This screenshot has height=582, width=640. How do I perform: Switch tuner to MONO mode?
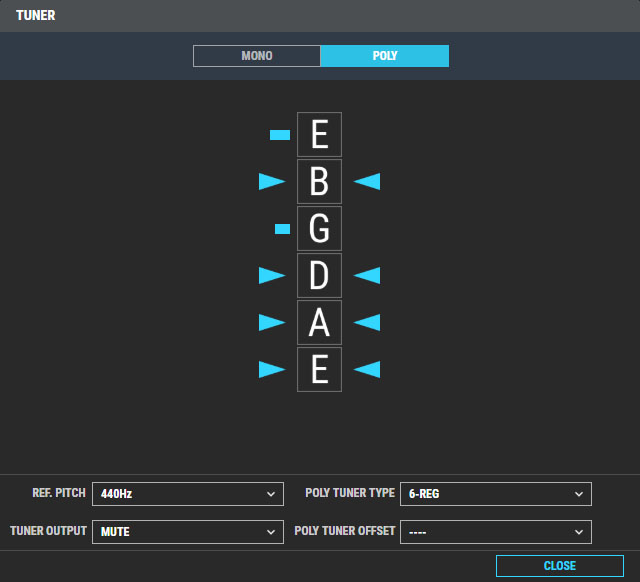point(257,56)
